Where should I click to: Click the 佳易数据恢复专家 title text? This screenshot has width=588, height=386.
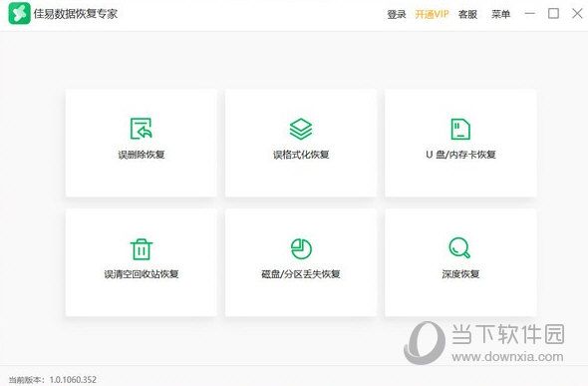76,14
